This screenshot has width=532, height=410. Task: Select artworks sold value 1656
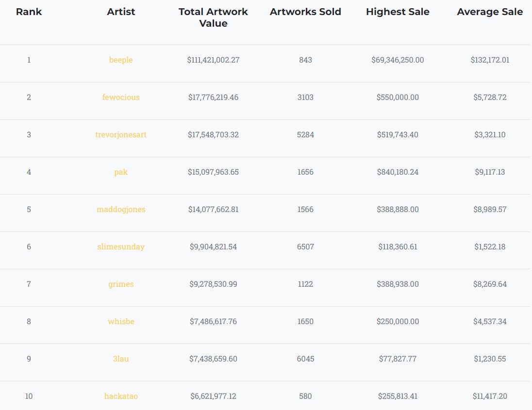[x=305, y=172]
